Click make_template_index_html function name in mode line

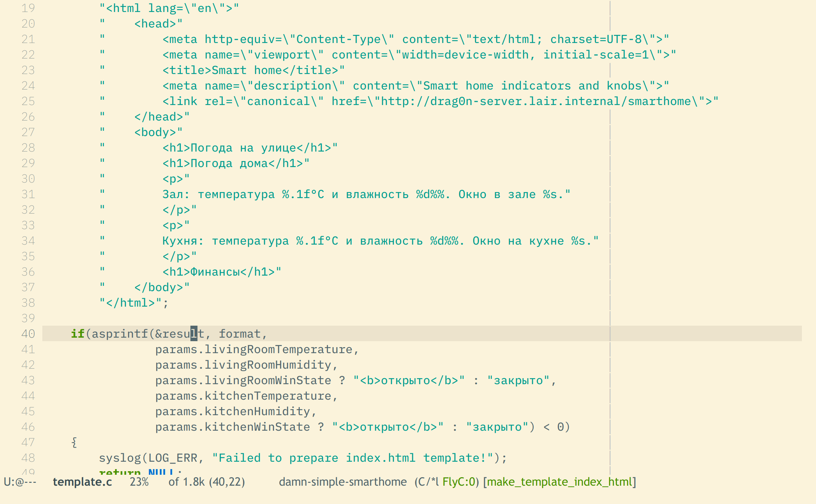click(559, 482)
